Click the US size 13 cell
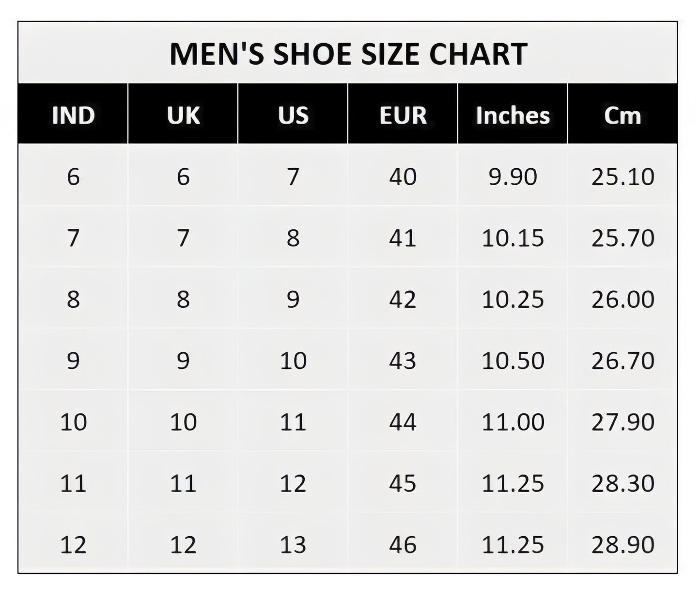The image size is (700, 603). click(x=293, y=545)
